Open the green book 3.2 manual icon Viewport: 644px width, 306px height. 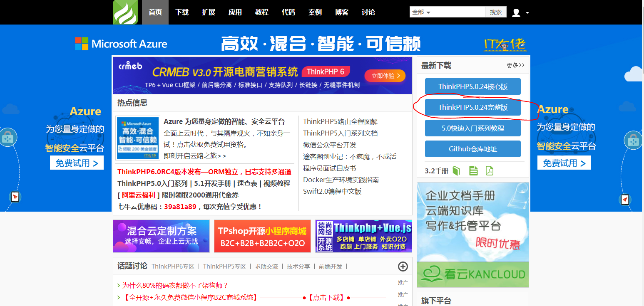point(456,170)
